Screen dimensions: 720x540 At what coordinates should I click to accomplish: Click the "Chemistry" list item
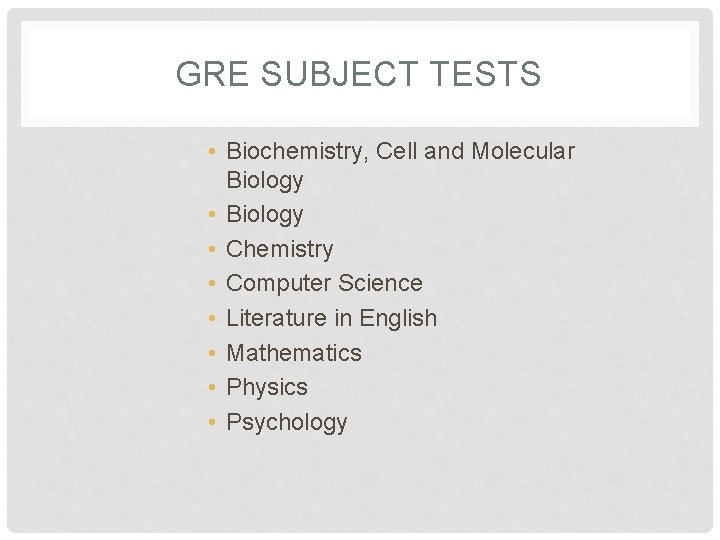280,249
